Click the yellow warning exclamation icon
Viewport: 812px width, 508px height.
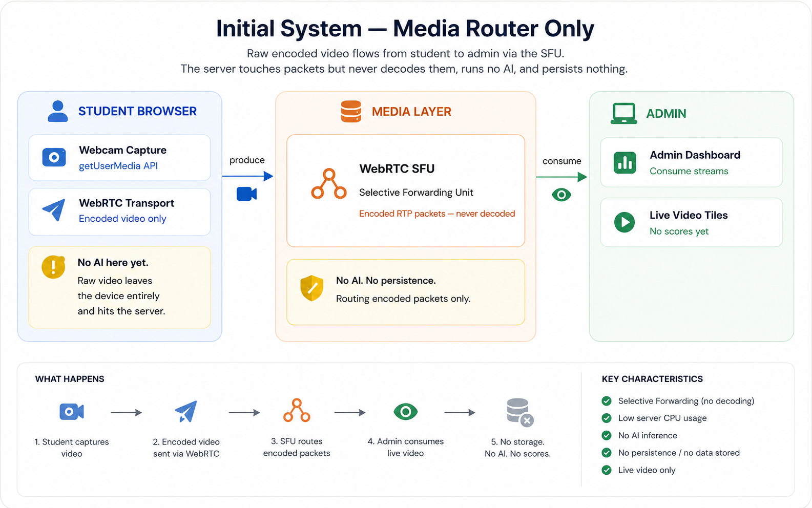[53, 267]
